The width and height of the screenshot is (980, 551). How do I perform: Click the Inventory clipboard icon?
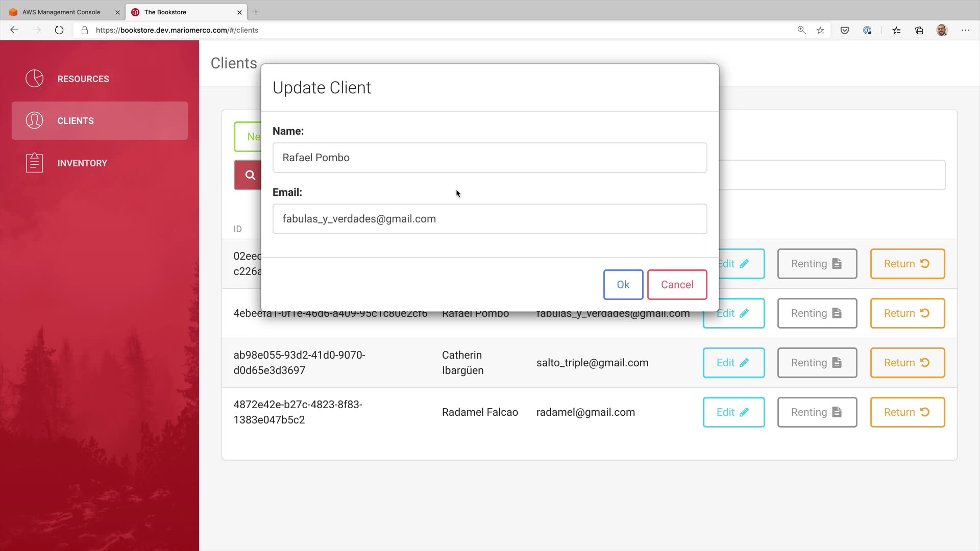[34, 163]
